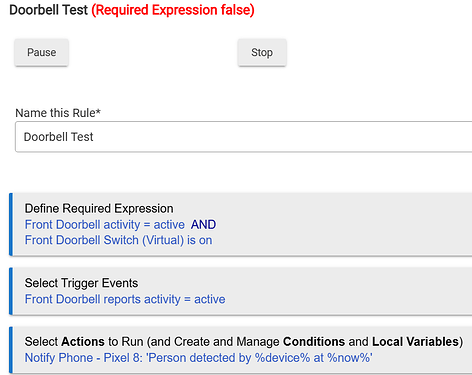472x375 pixels.
Task: Click the 'Doorbell Test' page title
Action: [48, 10]
